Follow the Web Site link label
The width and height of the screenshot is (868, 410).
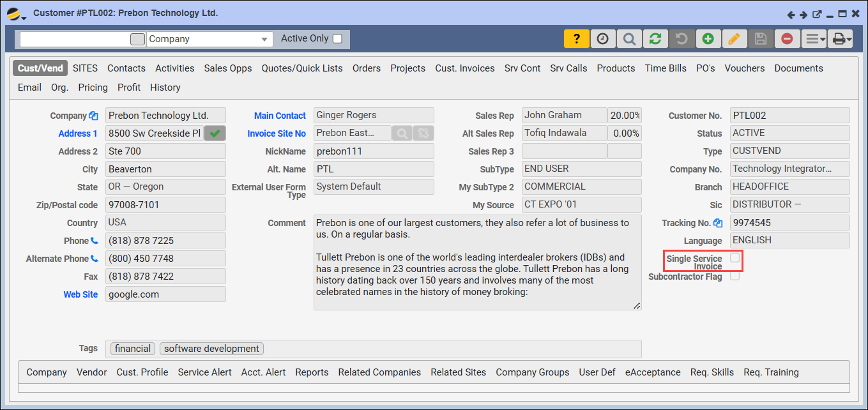[x=80, y=294]
